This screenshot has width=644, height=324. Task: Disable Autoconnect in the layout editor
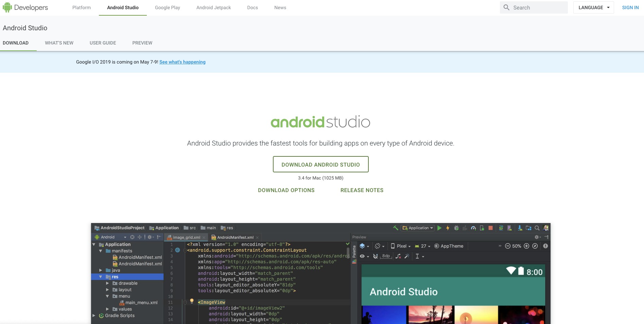click(x=375, y=256)
